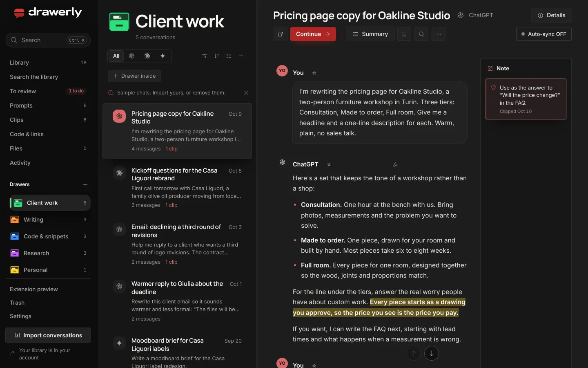Dismiss the sample chats notice
The width and height of the screenshot is (588, 368).
[x=246, y=93]
